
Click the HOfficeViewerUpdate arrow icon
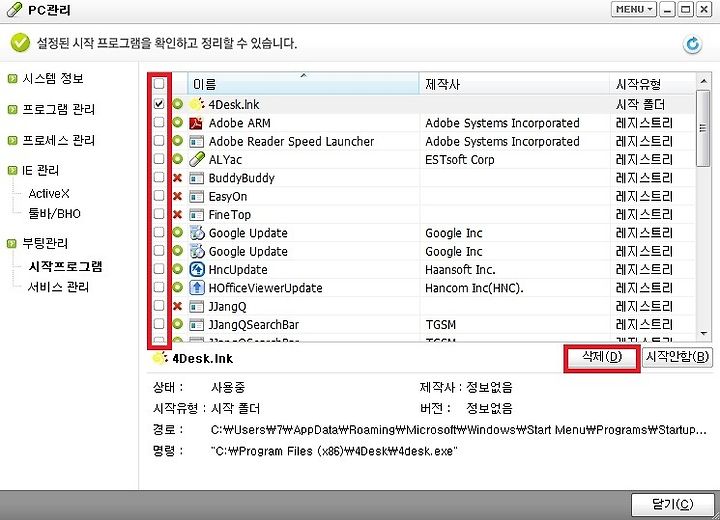click(x=197, y=288)
